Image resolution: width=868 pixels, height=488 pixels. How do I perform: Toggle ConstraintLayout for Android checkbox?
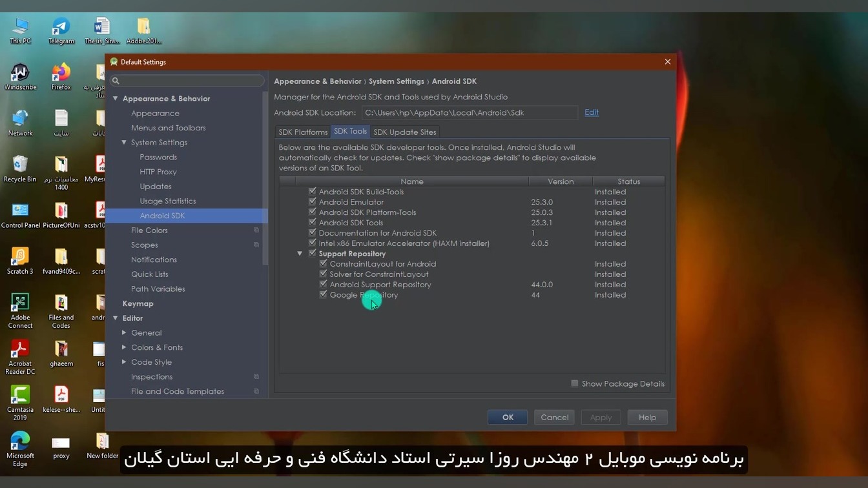324,263
